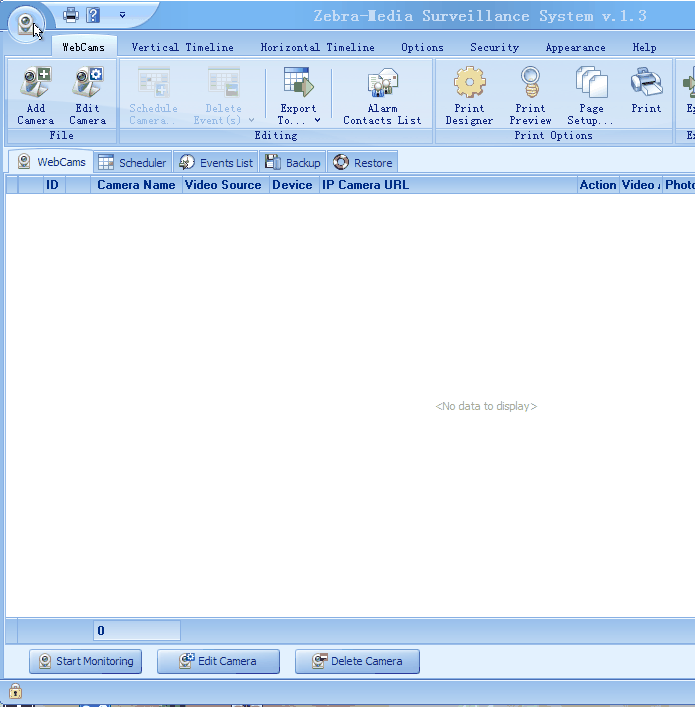The image size is (695, 707).
Task: Click the application orb button
Action: click(26, 24)
